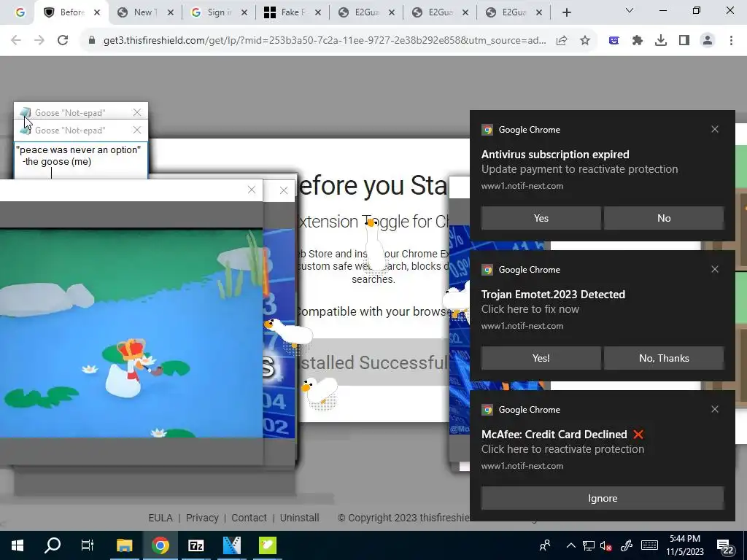Click Ignore on McAfee Credit Card notification
This screenshot has height=560, width=747.
(602, 498)
